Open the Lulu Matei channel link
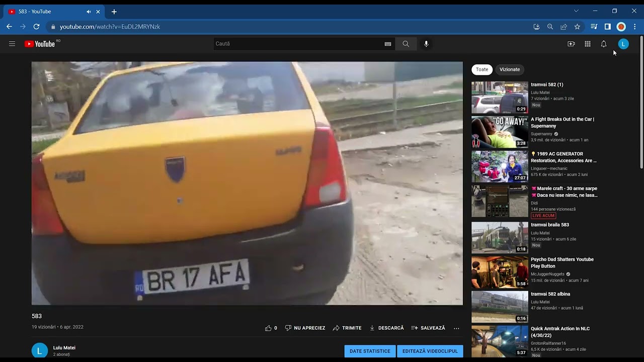 (x=64, y=348)
